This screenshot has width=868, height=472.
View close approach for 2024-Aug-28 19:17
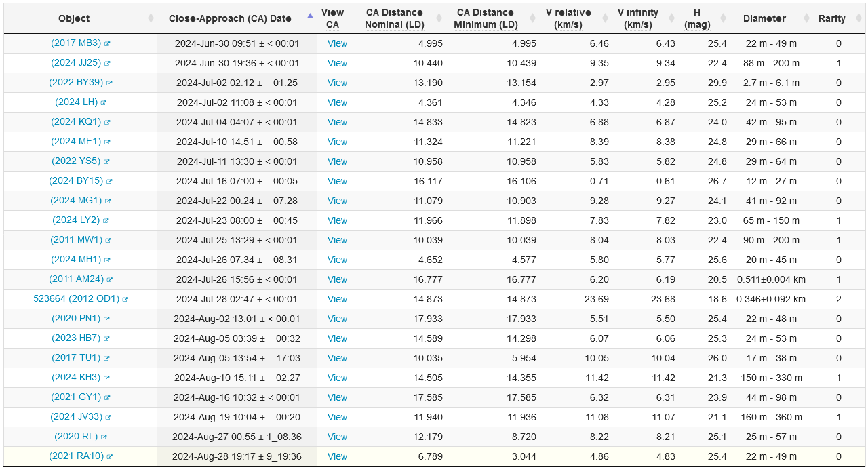[x=337, y=456]
